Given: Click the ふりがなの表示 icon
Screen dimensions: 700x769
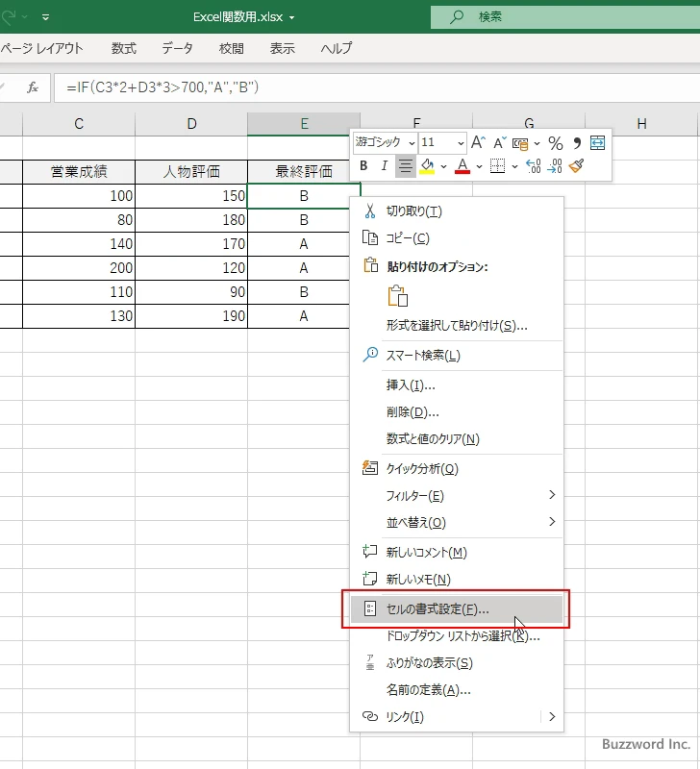Looking at the screenshot, I should (x=370, y=662).
